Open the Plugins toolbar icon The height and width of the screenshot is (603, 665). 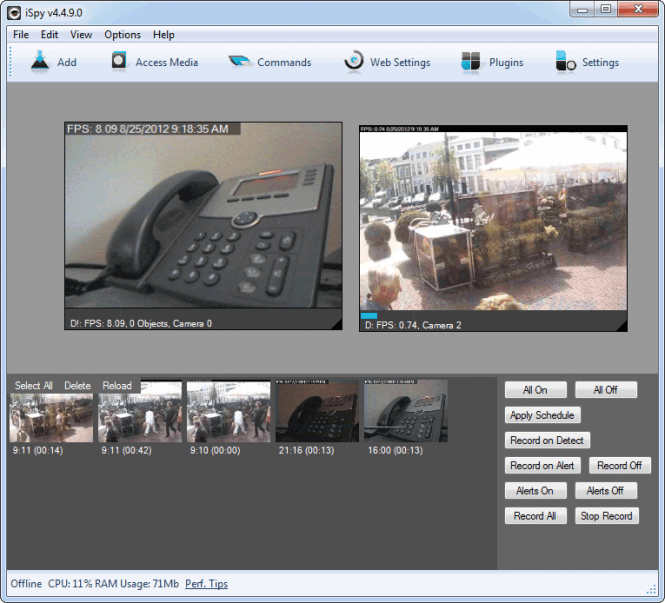[x=470, y=62]
